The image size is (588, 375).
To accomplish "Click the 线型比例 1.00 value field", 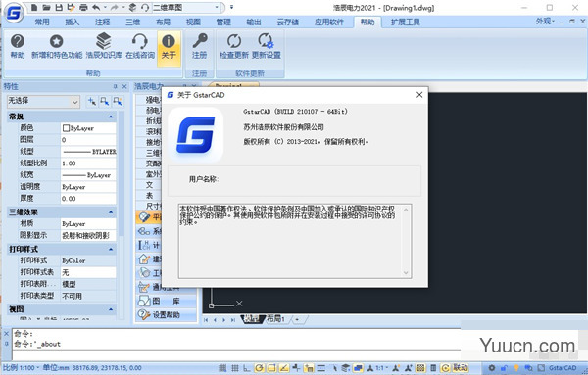I will click(x=88, y=164).
